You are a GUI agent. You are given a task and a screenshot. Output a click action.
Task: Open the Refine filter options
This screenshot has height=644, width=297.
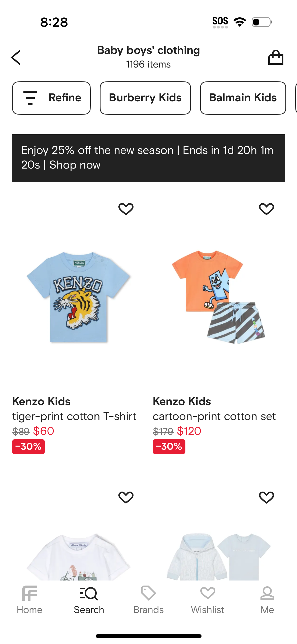51,98
